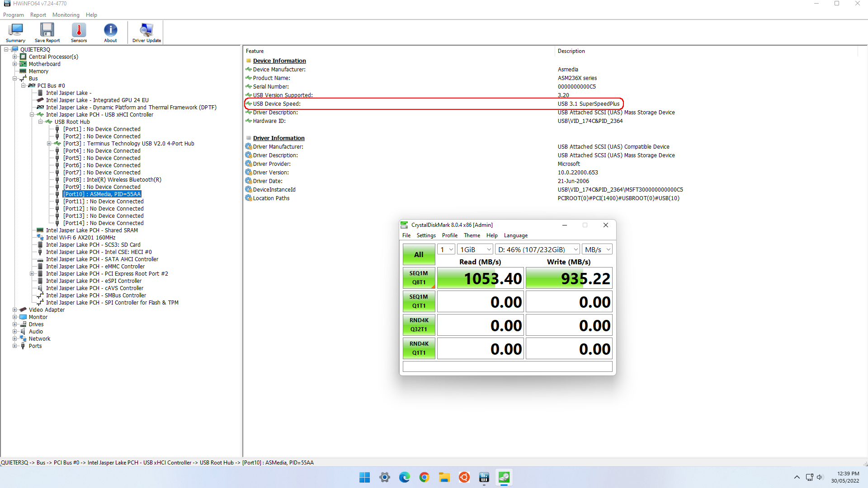Open the test count dropdown showing 1
The height and width of the screenshot is (488, 868).
click(446, 249)
